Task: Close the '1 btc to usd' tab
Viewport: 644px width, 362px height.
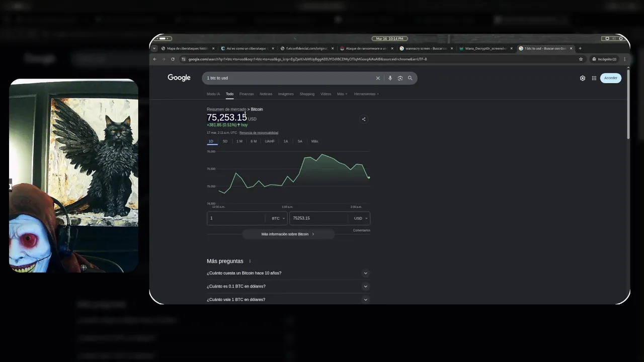Action: pyautogui.click(x=571, y=48)
